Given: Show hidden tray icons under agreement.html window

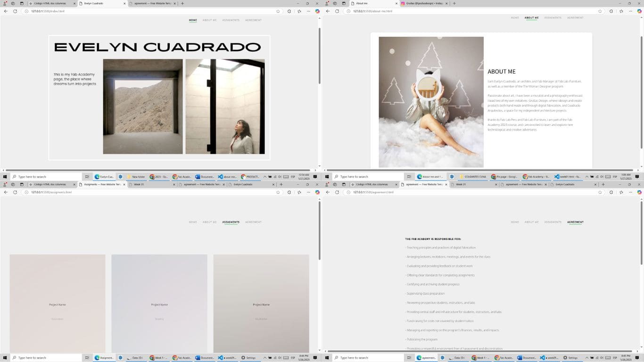Looking at the screenshot, I should pyautogui.click(x=586, y=358).
